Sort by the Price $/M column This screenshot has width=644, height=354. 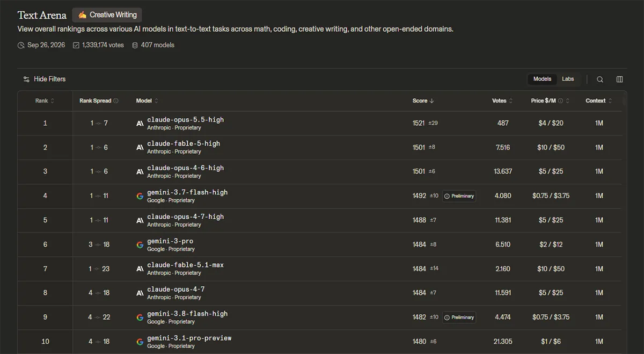tap(550, 101)
